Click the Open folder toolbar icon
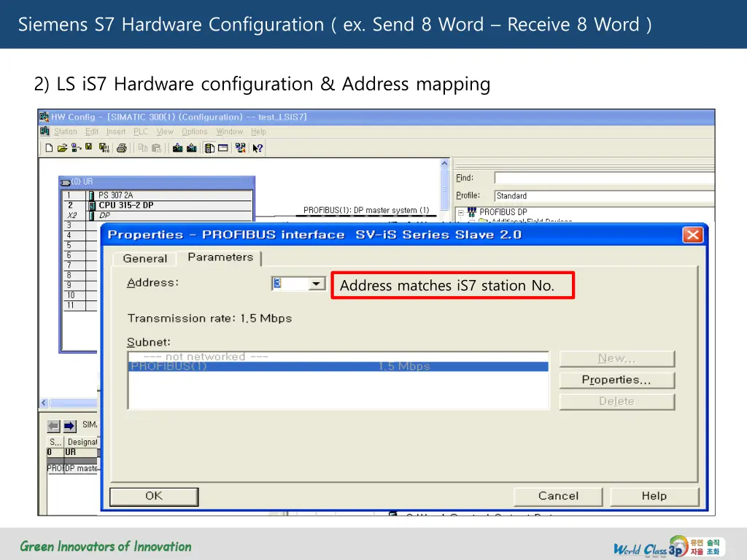 click(x=62, y=148)
